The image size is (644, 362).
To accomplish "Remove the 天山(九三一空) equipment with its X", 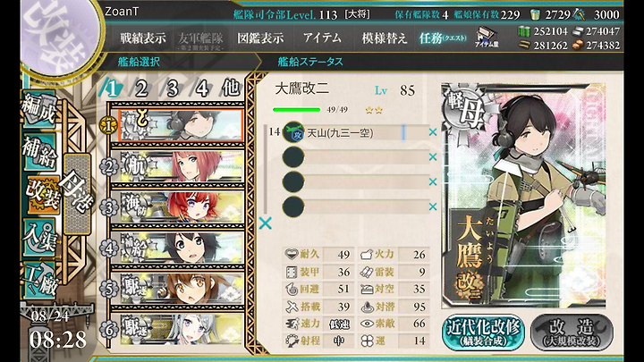I will click(x=433, y=132).
